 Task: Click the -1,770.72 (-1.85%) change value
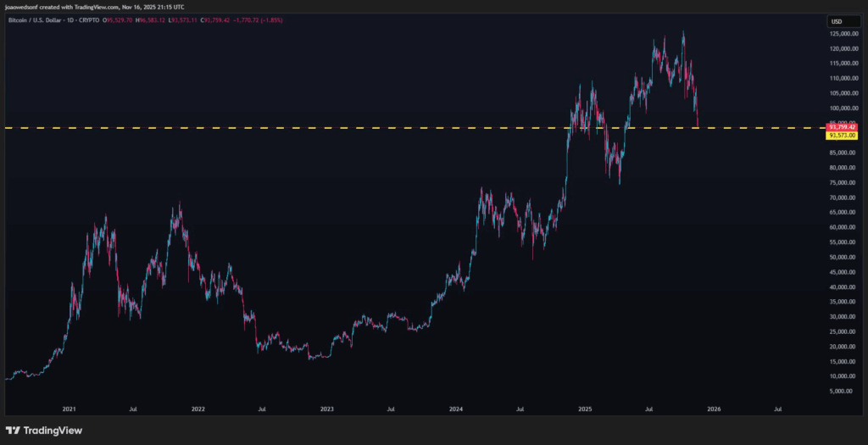pos(260,21)
